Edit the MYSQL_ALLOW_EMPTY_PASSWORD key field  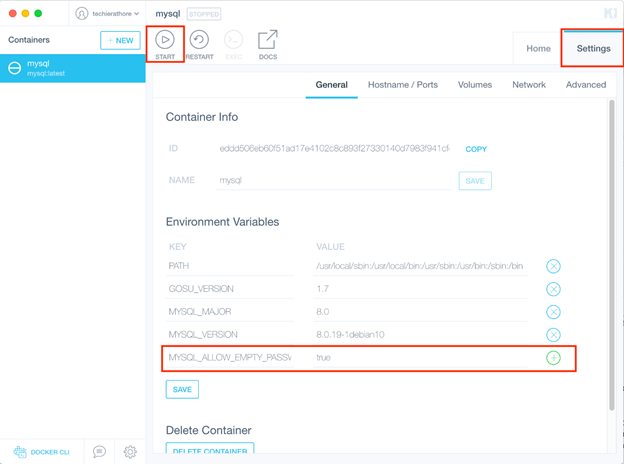230,358
